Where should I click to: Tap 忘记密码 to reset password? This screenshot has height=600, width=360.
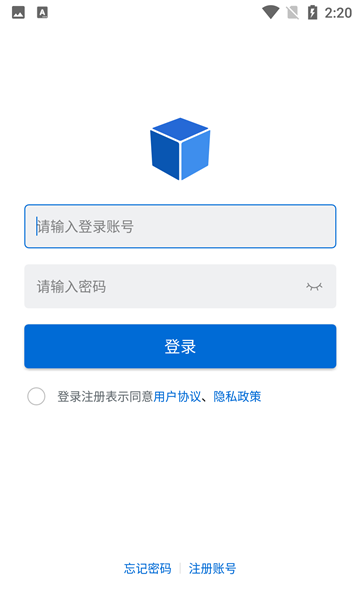coord(147,568)
